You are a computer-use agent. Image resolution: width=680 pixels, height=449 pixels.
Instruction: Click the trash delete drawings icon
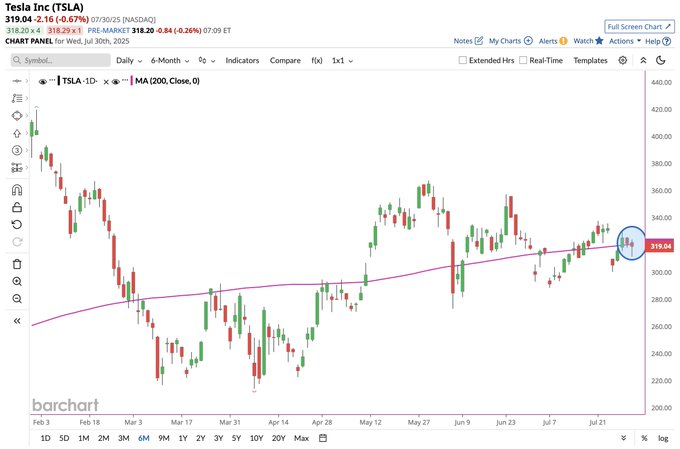click(x=17, y=264)
